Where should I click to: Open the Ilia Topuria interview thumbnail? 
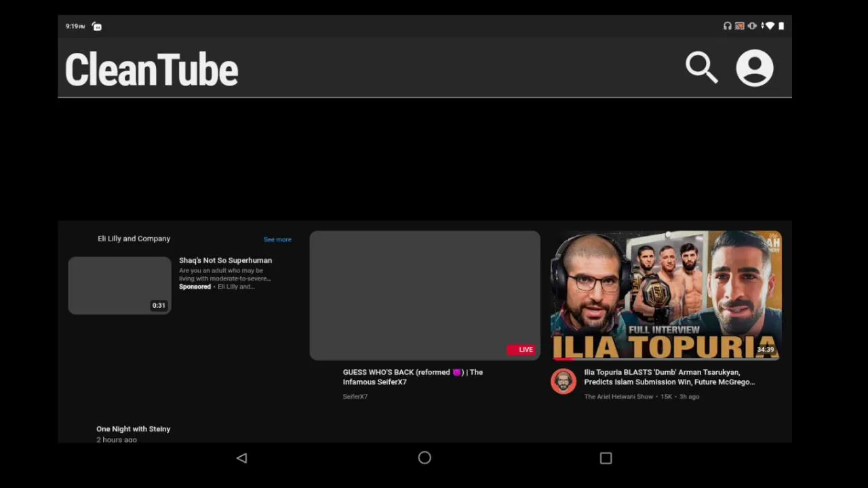[x=666, y=296]
